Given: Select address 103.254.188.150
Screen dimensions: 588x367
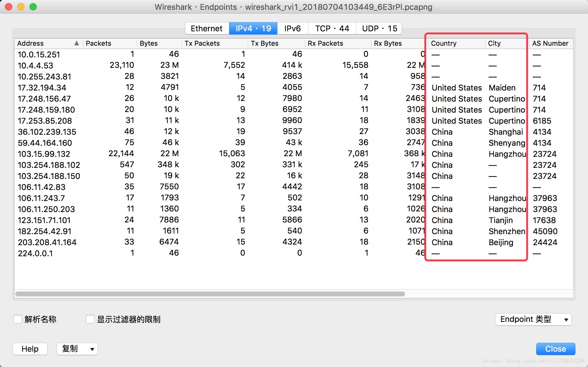Looking at the screenshot, I should [x=49, y=176].
